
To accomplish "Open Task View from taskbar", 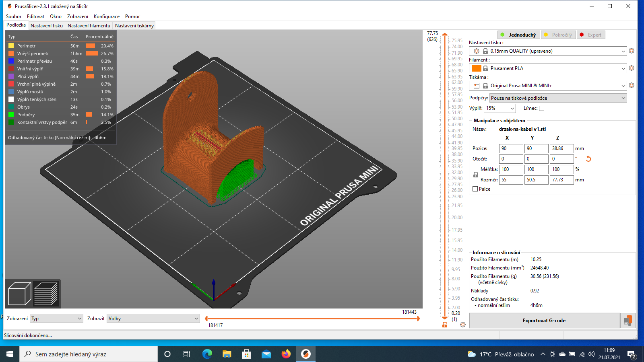I will pyautogui.click(x=187, y=354).
